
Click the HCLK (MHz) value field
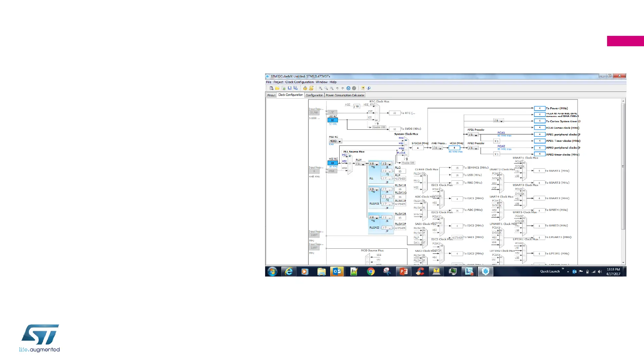click(454, 148)
